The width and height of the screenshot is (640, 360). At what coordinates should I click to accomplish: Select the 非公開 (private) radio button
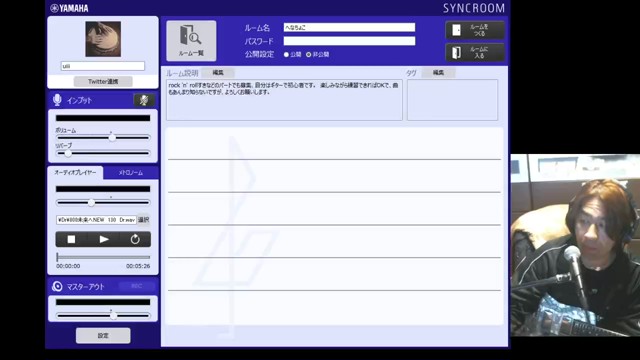(x=309, y=55)
